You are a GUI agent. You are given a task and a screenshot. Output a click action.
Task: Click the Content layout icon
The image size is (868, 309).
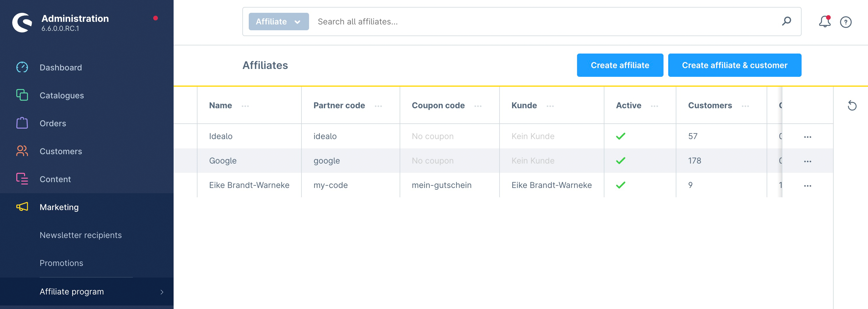point(22,179)
